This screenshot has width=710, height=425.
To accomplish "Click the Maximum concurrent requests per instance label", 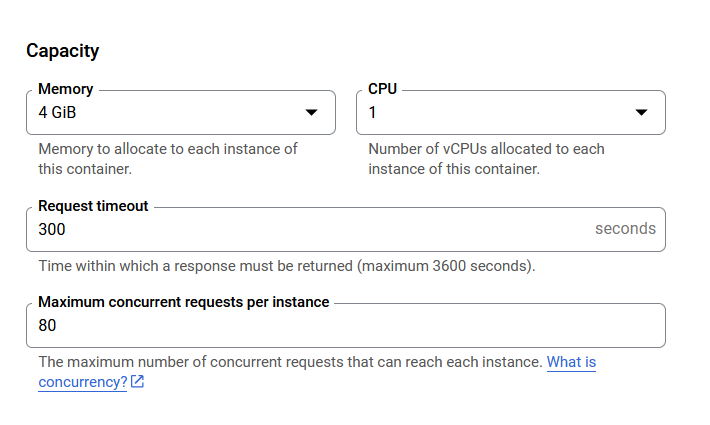I will 184,302.
